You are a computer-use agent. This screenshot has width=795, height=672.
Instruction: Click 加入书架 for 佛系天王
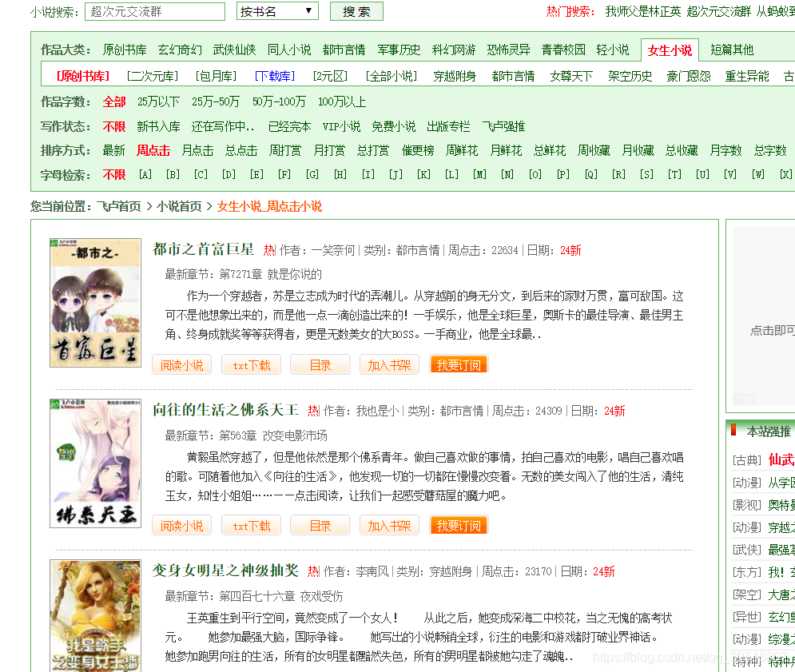point(389,526)
